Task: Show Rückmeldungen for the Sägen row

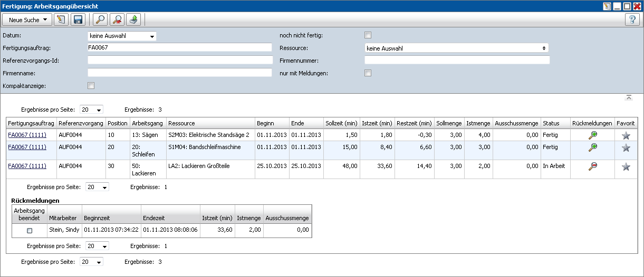Action: coord(593,135)
